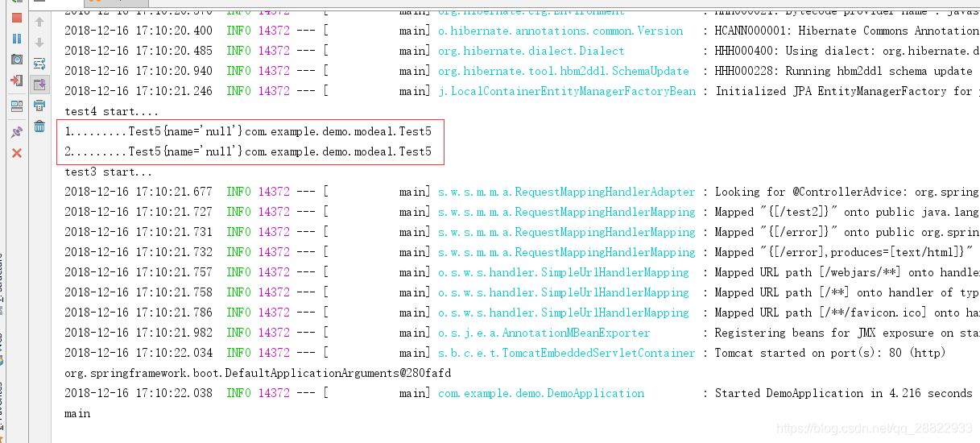Print console output with printer icon
The image size is (980, 443).
[x=39, y=106]
